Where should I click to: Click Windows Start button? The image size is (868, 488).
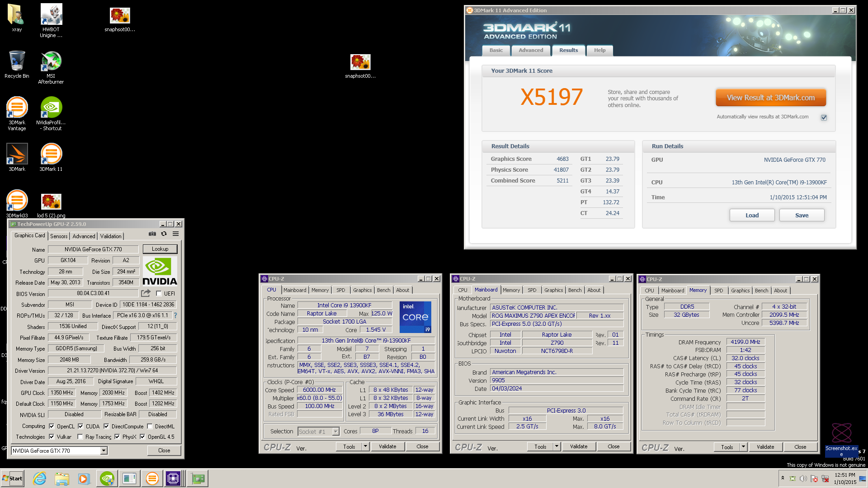point(13,479)
